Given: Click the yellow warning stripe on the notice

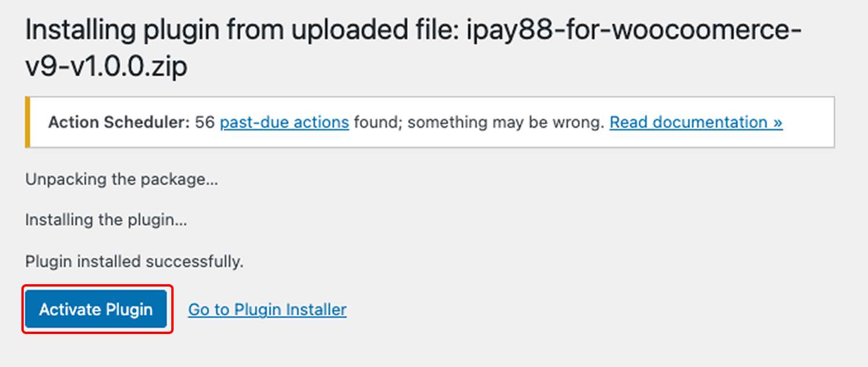Looking at the screenshot, I should point(27,122).
